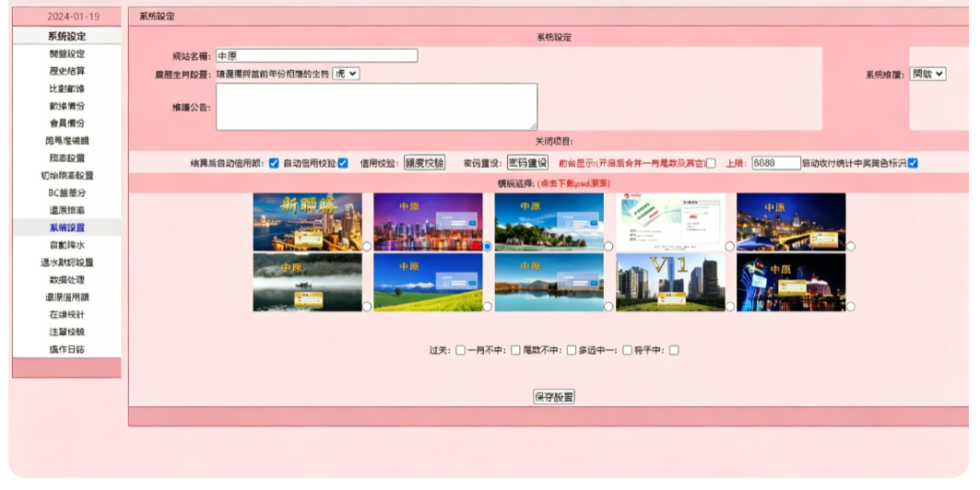Select the 新聯勝 harbor city template thumbnail
Viewport: 980px width, 490px height.
pyautogui.click(x=308, y=222)
